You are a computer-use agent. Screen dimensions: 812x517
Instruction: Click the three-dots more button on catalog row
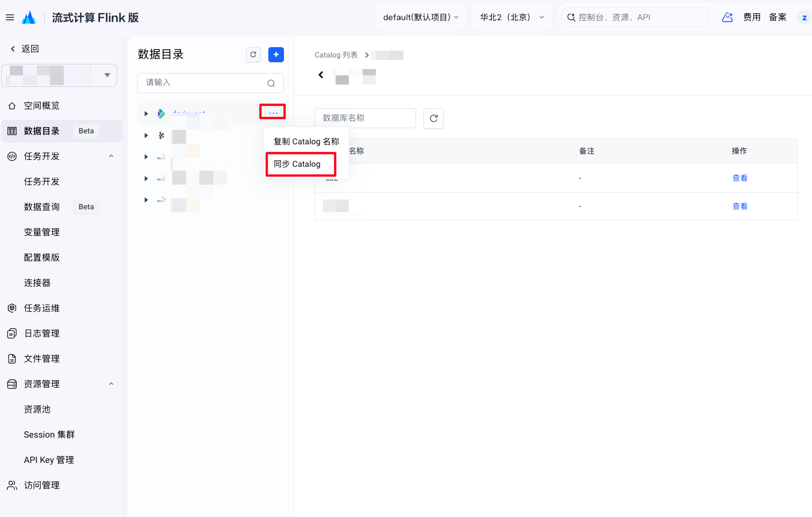pyautogui.click(x=273, y=113)
